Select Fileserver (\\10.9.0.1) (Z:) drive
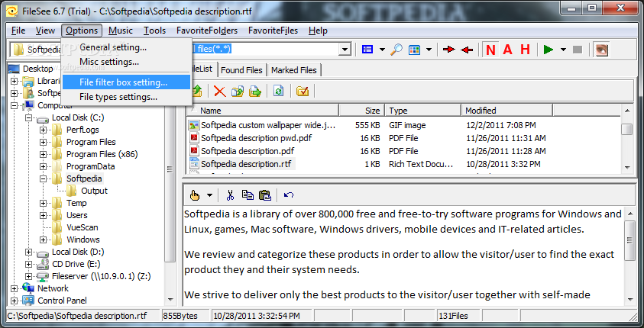This screenshot has height=328, width=644. pos(101,276)
